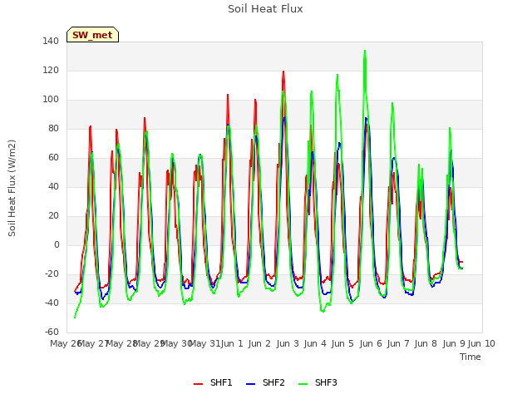
Task: Click the Time x-axis title
Action: click(470, 357)
